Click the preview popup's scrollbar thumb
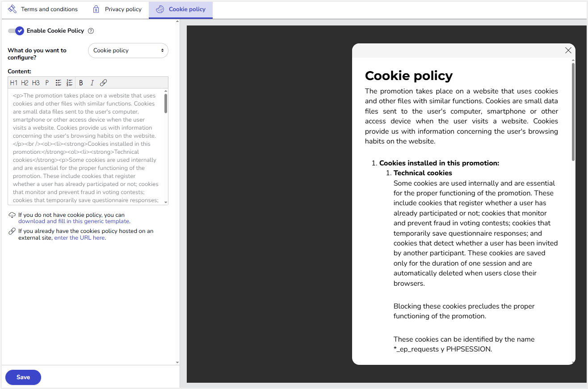Screen dimensions: 588x389 [x=573, y=112]
